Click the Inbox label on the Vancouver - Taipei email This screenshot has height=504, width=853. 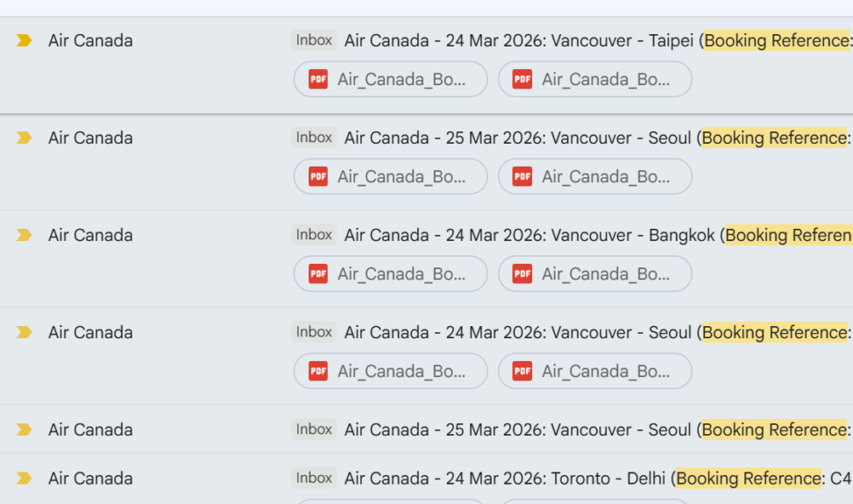tap(314, 40)
